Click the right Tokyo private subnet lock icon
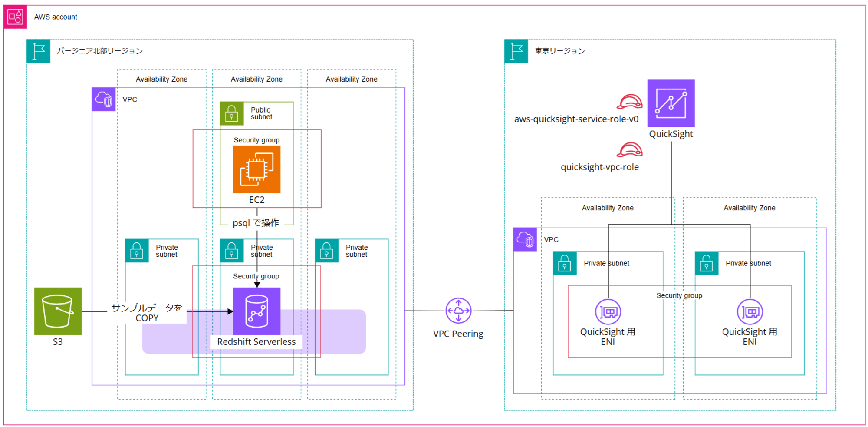This screenshot has height=427, width=868. pos(707,263)
